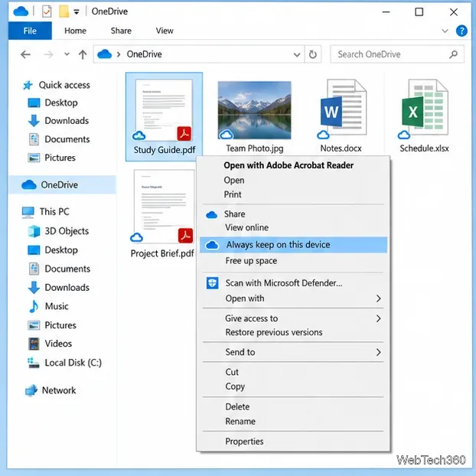The height and width of the screenshot is (476, 476).
Task: Choose Scan with Microsoft Defender
Action: pyautogui.click(x=284, y=283)
